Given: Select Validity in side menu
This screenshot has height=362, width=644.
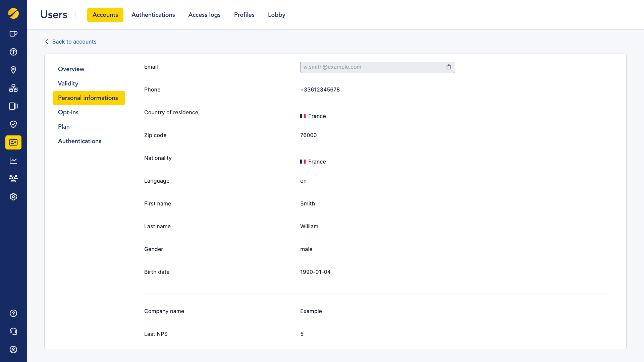Looking at the screenshot, I should 68,83.
